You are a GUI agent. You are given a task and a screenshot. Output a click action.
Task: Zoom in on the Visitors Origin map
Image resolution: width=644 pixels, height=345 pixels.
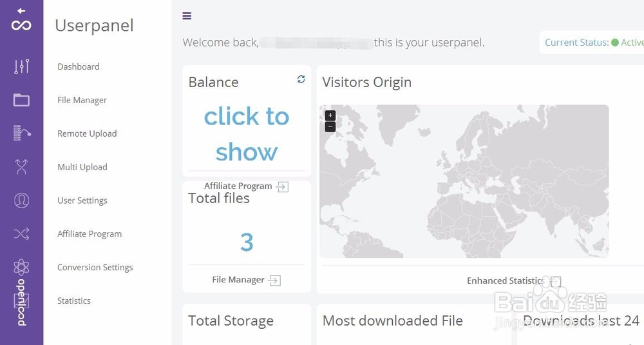pos(330,115)
